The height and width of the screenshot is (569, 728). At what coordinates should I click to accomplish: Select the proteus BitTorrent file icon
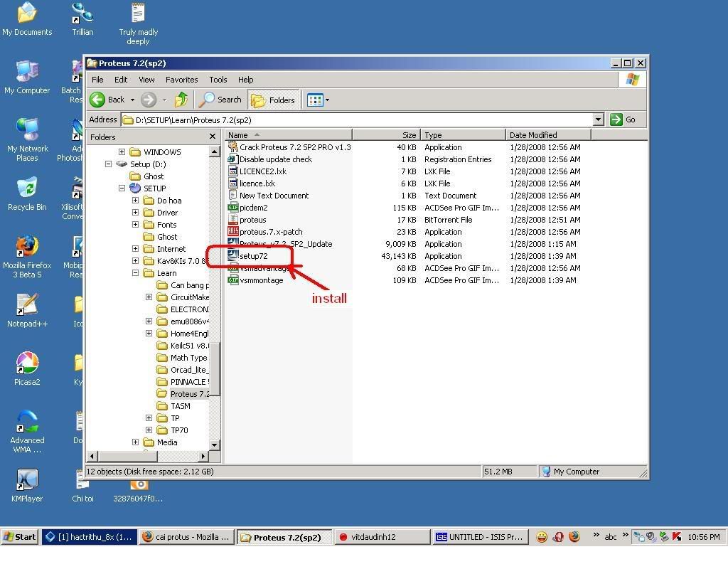[233, 219]
